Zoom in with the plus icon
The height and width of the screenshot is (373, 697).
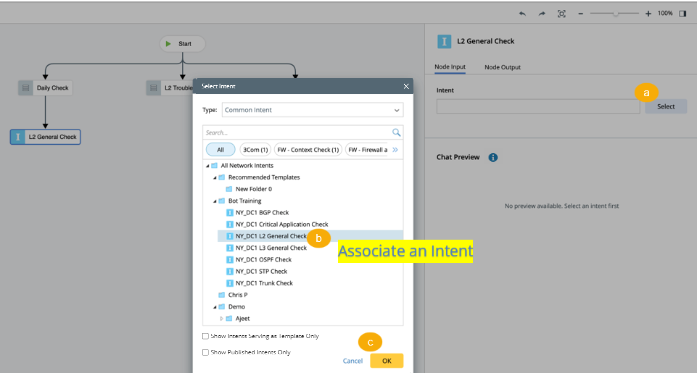(x=648, y=14)
